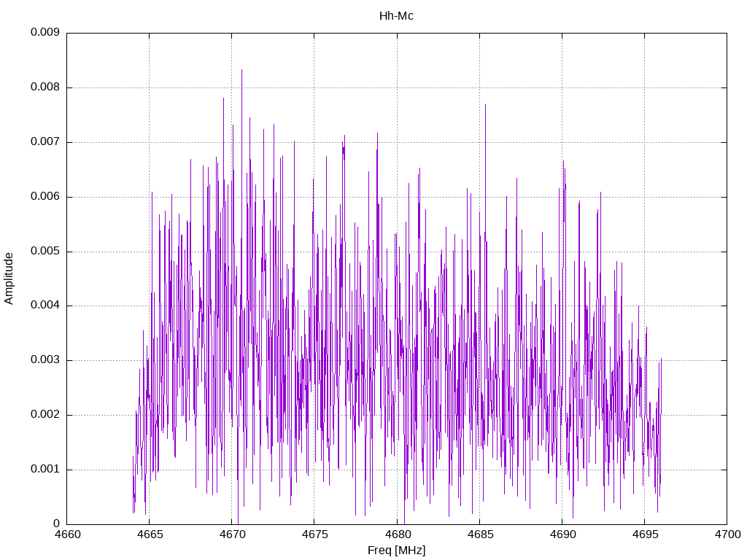
Task: Click the 0 y-axis origin label
Action: pos(57,524)
